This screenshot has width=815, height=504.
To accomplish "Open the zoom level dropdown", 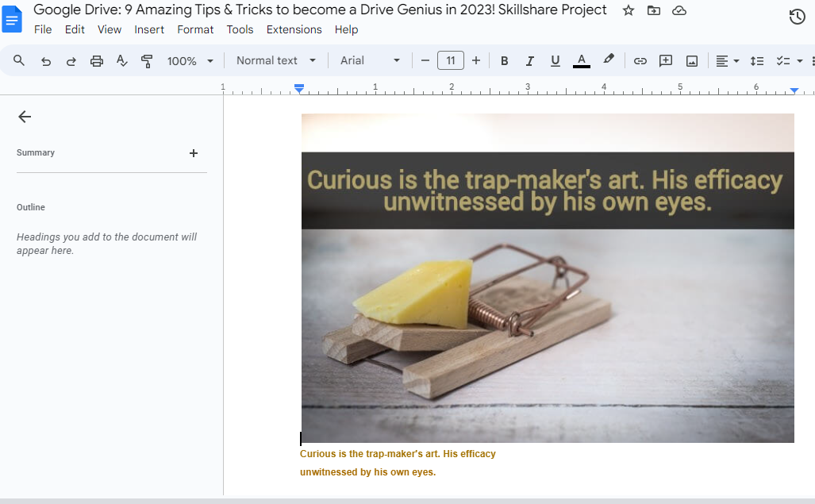I will pos(190,61).
